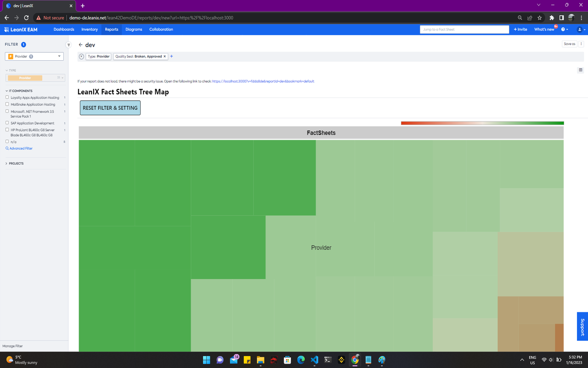
Task: Open File Explorer from taskbar
Action: (x=260, y=360)
